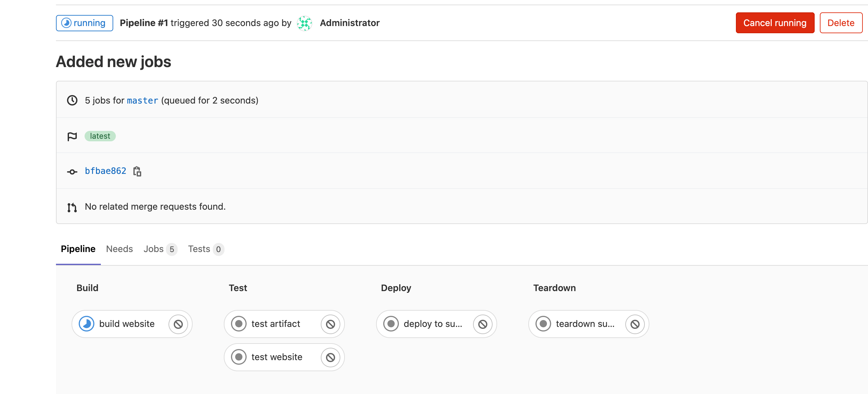Click the 'Pipeline #1' heading text

tap(144, 23)
